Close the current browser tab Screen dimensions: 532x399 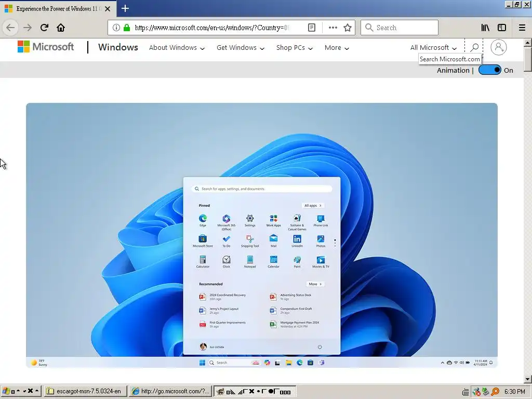click(x=108, y=9)
